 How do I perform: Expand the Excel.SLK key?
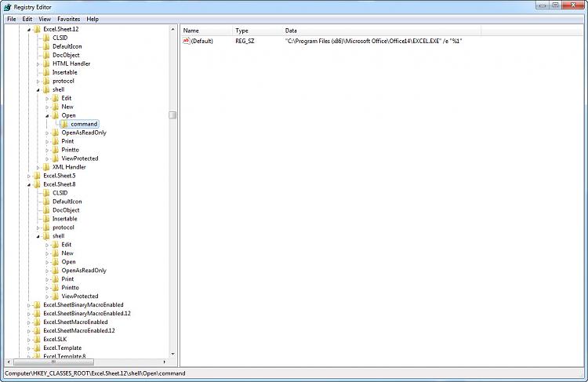pyautogui.click(x=29, y=340)
